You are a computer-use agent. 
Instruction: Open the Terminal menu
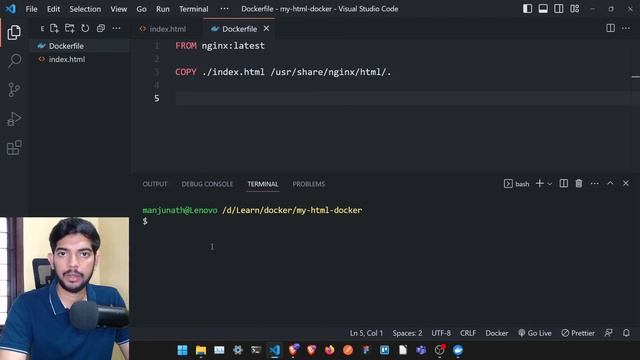193,9
